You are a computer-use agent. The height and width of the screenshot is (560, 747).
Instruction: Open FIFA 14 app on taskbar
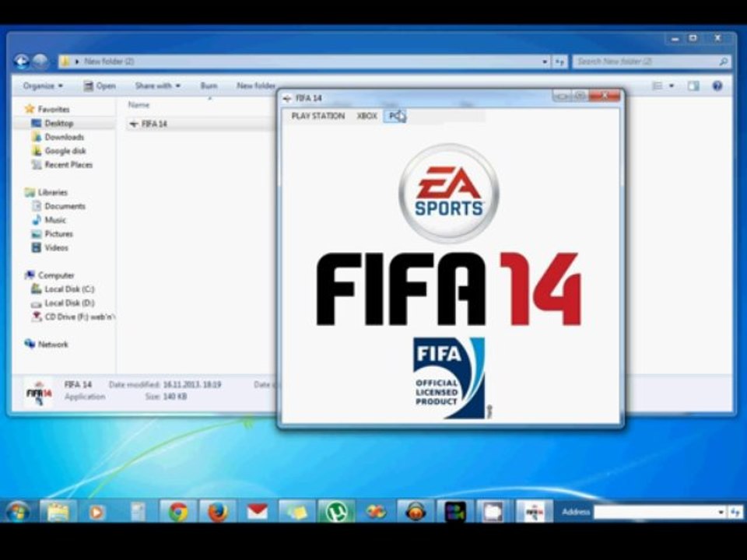pos(534,512)
